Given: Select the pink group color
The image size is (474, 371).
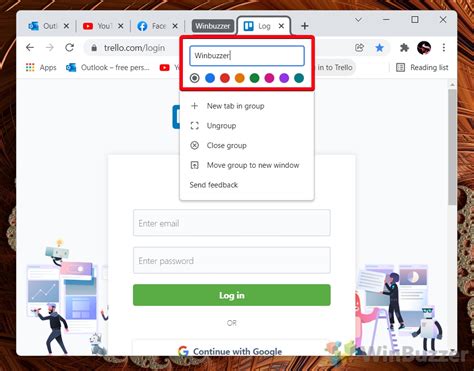Looking at the screenshot, I should click(x=269, y=78).
